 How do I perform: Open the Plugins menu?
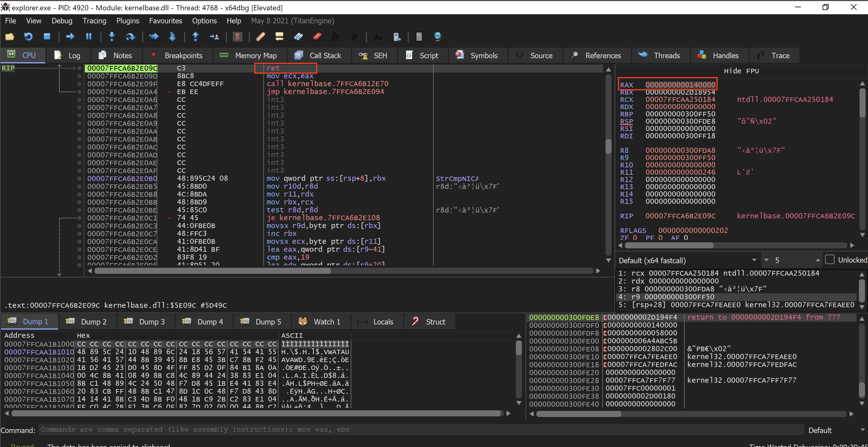click(x=128, y=21)
